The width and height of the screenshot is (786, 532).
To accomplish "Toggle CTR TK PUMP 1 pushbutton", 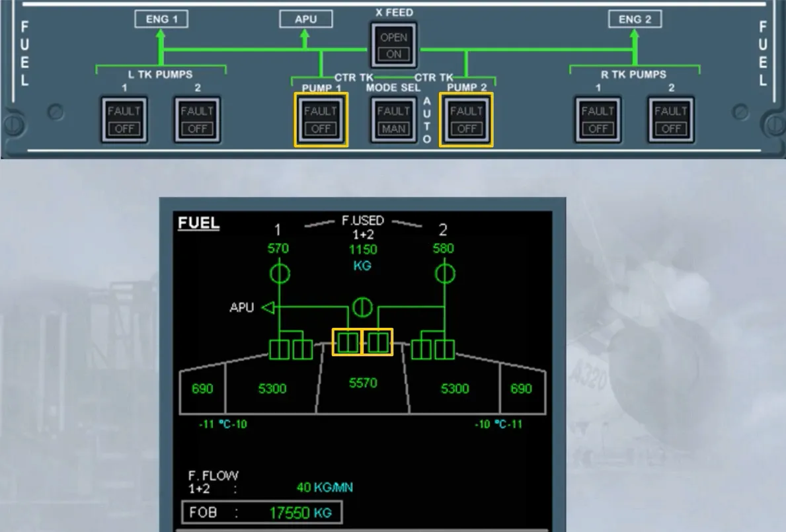I will click(x=321, y=120).
